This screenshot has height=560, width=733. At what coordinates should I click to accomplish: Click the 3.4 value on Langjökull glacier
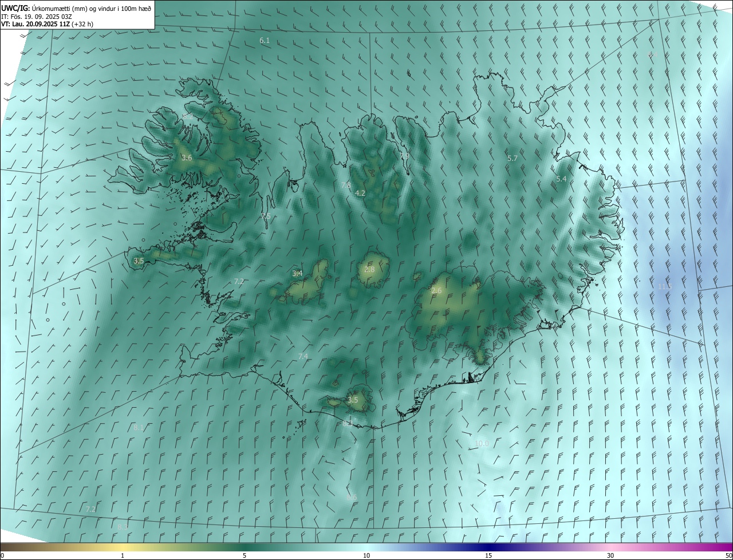(297, 274)
